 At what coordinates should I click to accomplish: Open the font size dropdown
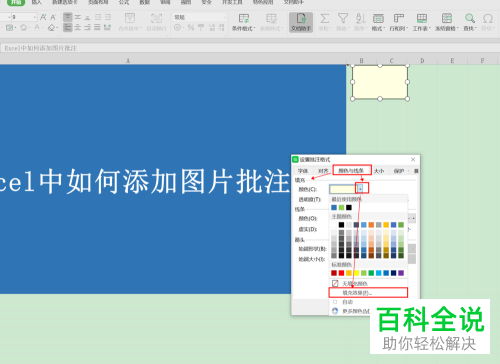point(35,17)
